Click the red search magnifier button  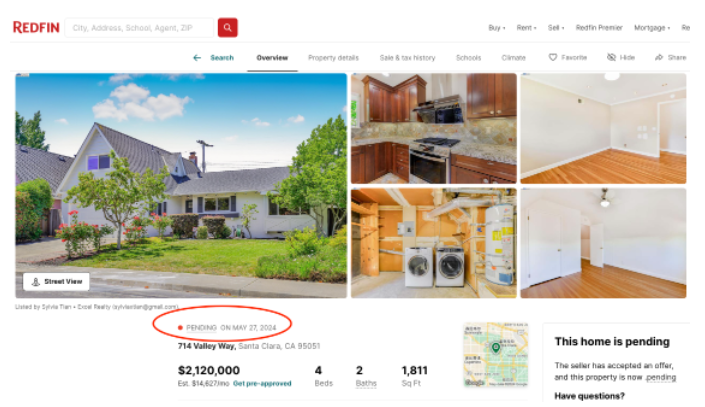[228, 27]
